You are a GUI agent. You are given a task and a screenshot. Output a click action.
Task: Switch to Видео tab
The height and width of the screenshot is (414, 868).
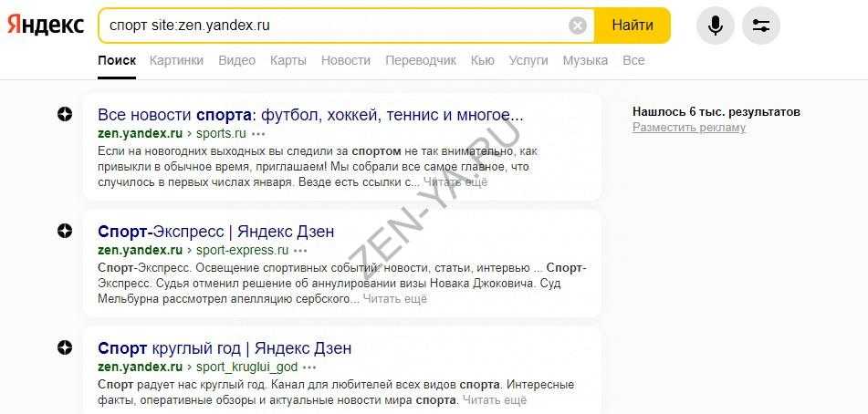pyautogui.click(x=237, y=60)
